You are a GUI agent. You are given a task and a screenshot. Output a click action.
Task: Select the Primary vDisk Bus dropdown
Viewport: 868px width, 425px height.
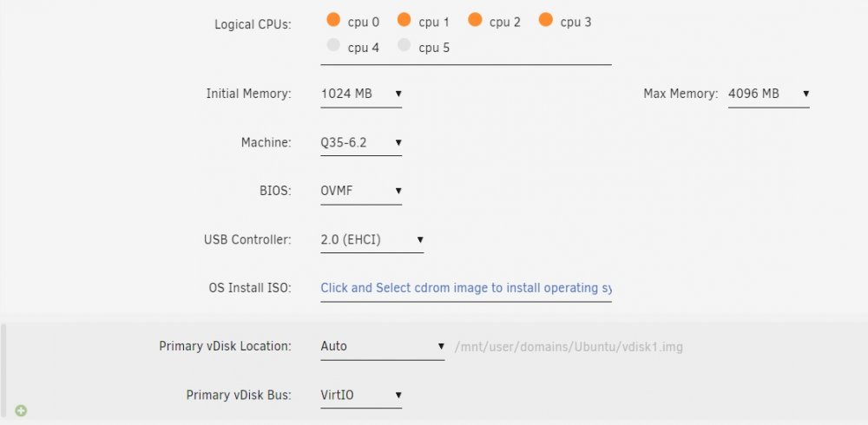point(361,396)
